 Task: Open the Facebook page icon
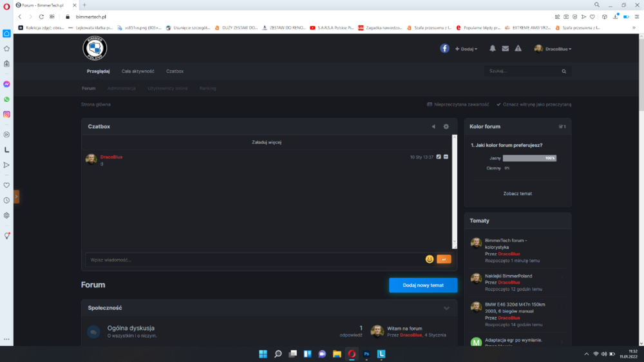click(444, 48)
